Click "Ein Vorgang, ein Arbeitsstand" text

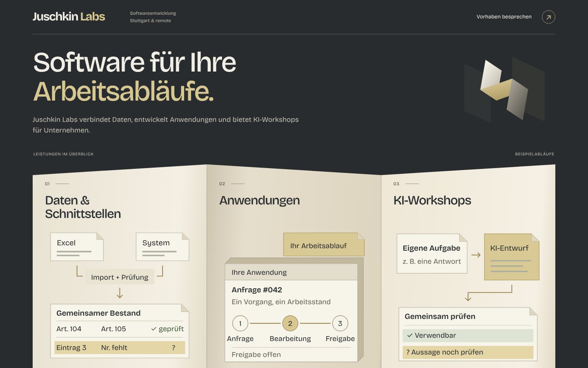coord(281,302)
